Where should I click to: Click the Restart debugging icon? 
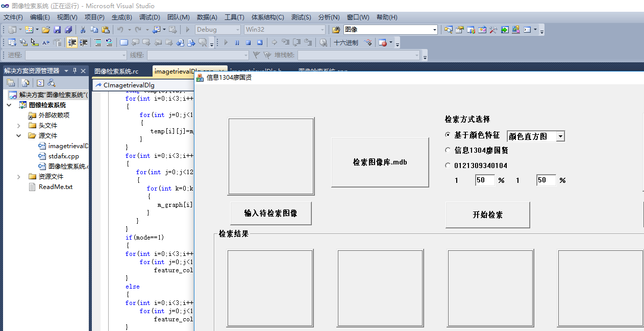coord(260,42)
